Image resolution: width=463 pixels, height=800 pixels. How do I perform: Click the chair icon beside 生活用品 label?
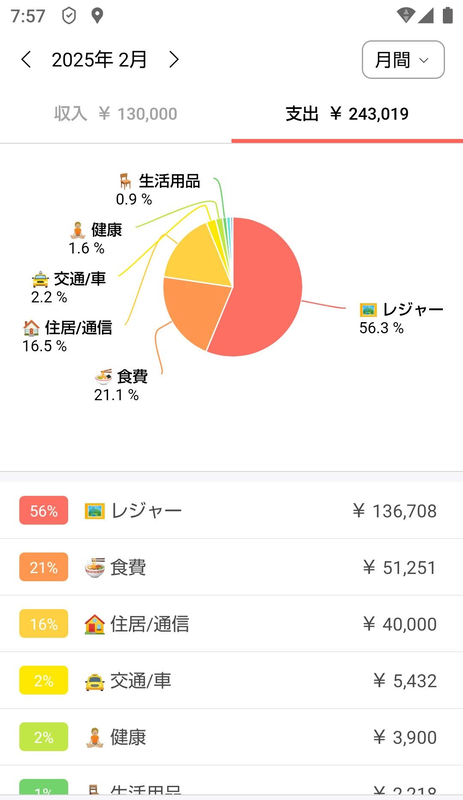pos(125,181)
